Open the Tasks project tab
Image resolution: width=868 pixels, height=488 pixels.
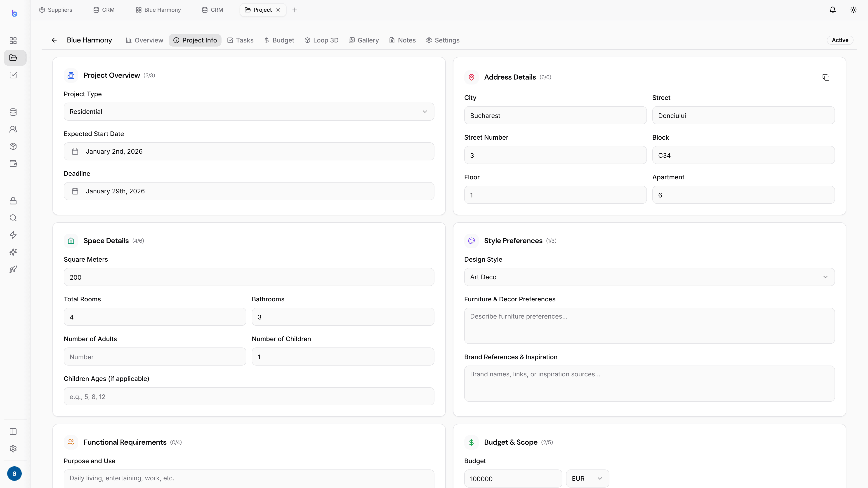point(241,40)
